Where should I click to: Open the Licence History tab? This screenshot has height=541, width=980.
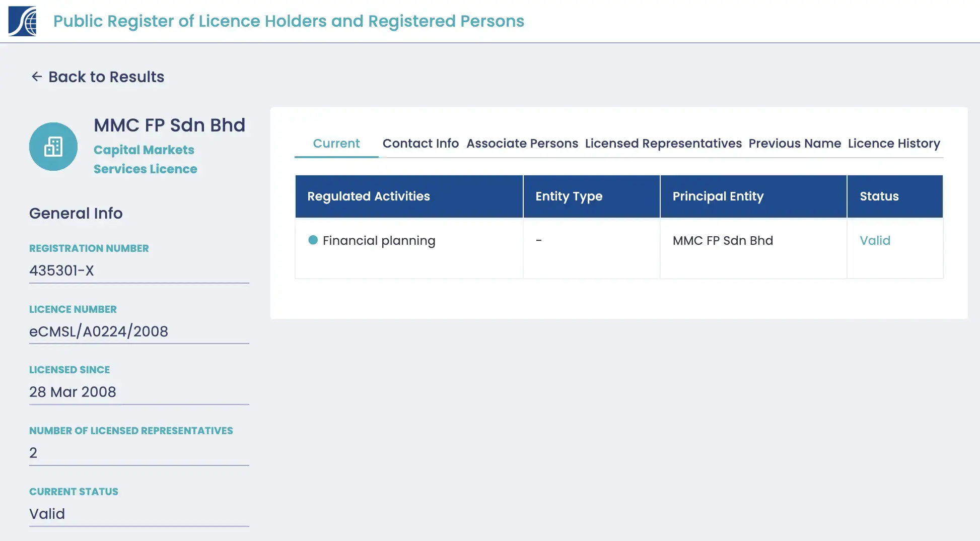(894, 144)
